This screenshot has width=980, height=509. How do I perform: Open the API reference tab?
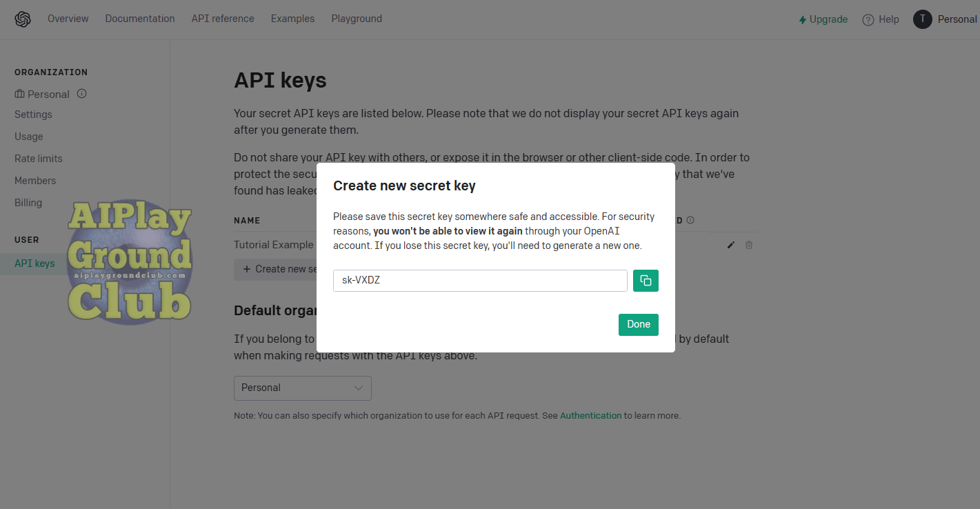tap(223, 19)
